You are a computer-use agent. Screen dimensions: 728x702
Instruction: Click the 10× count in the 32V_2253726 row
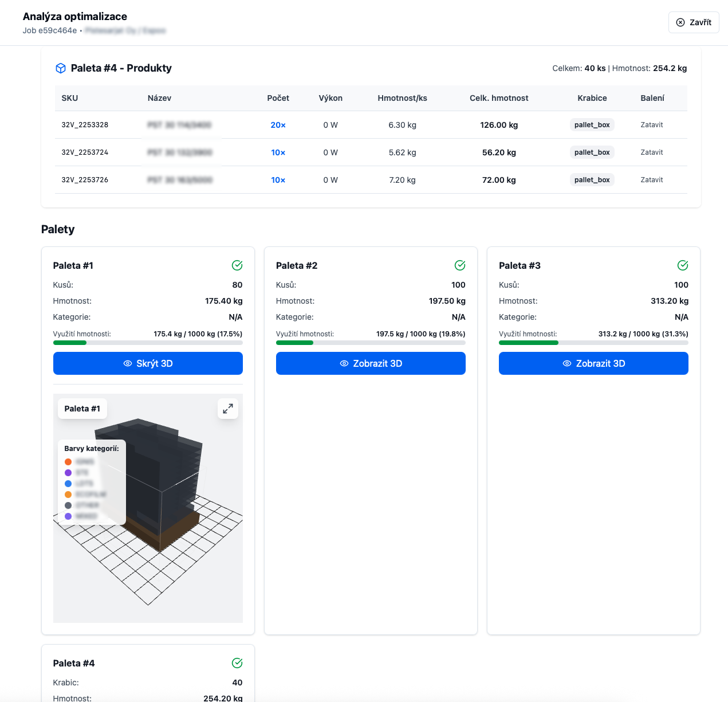(278, 180)
